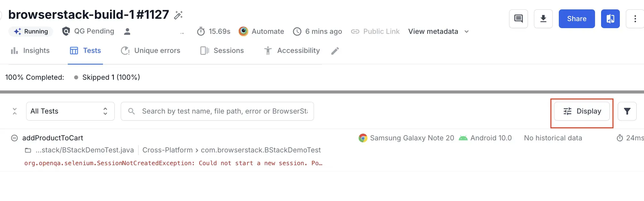
Task: Open the comments panel icon
Action: [x=518, y=19]
